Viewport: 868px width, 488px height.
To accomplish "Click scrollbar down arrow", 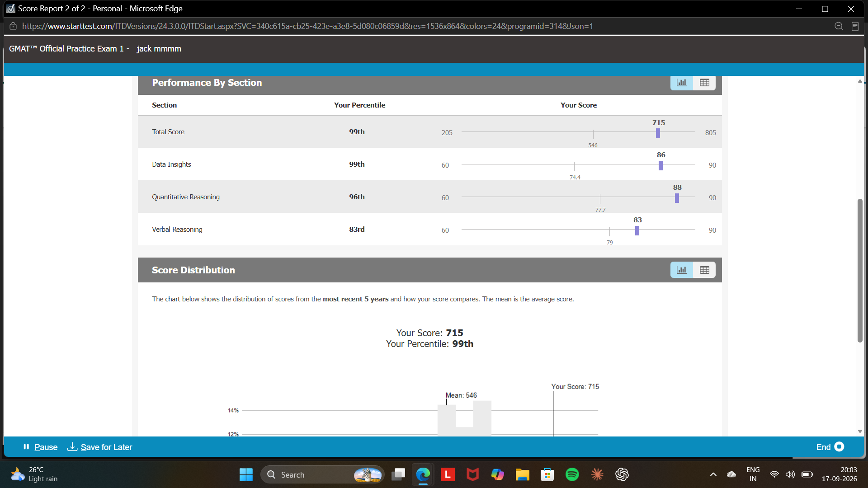I will (x=860, y=432).
